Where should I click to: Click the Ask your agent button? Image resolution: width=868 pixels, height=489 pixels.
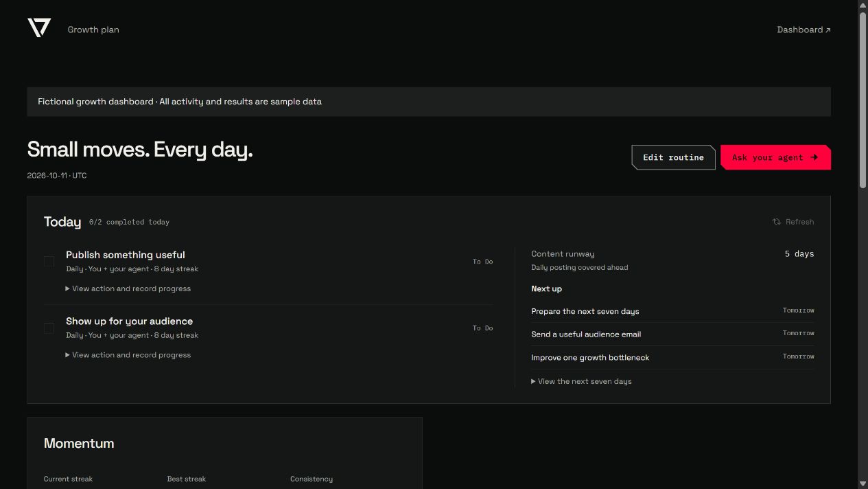[775, 157]
